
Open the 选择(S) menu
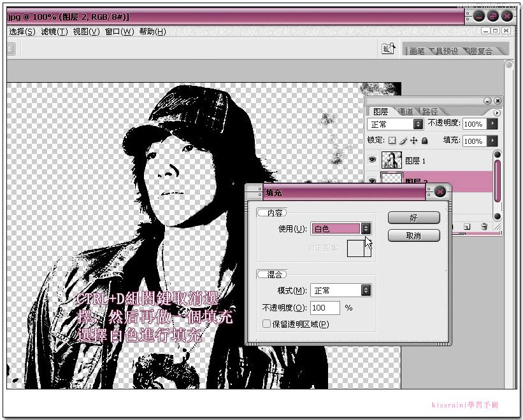click(22, 32)
